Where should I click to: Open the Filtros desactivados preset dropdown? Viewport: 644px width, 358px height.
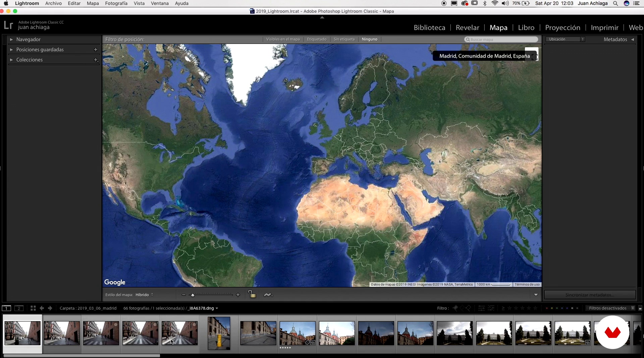pos(610,308)
